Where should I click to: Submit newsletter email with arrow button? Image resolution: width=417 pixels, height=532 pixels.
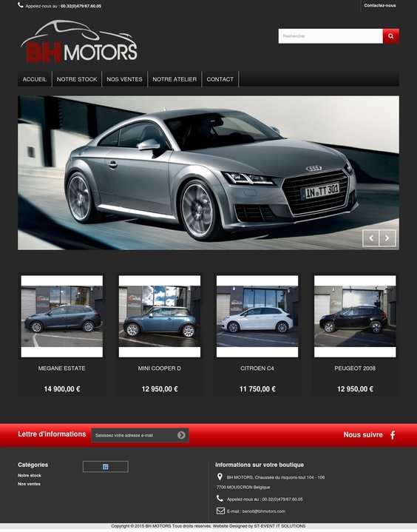coord(181,435)
